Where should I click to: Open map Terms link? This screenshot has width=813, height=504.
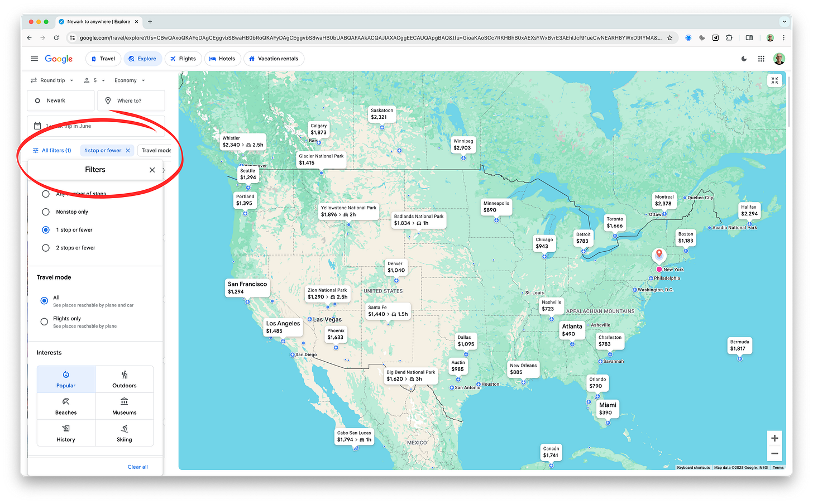[778, 468]
